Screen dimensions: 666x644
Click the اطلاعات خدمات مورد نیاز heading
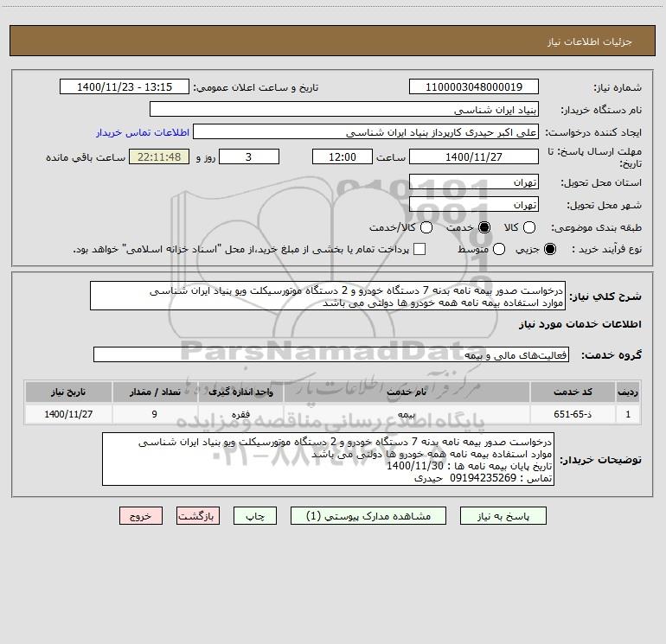(x=580, y=324)
